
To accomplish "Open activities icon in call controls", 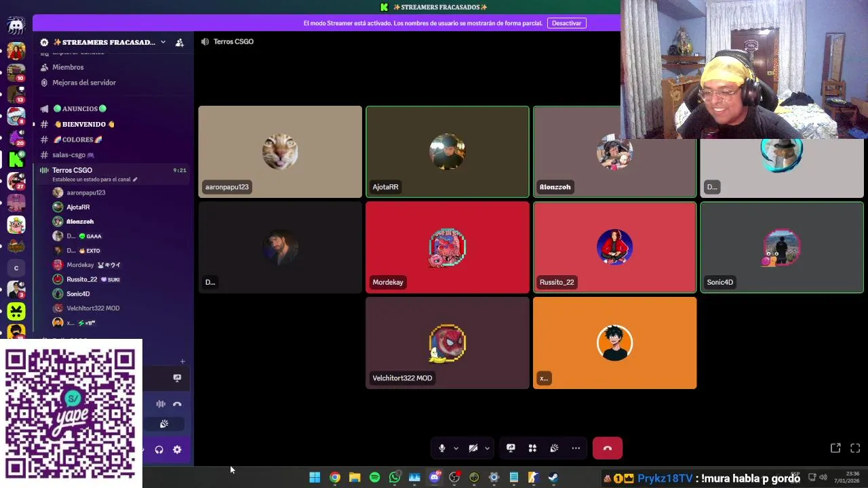I will pyautogui.click(x=532, y=448).
